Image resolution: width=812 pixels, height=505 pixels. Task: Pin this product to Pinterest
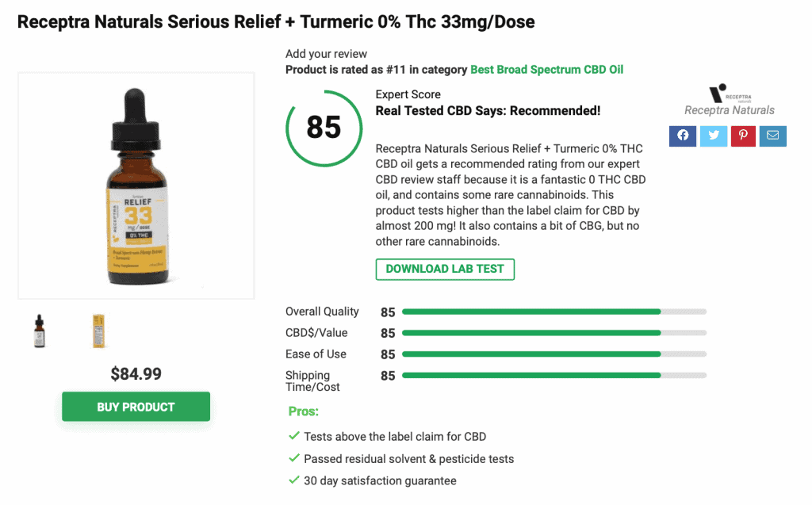742,136
